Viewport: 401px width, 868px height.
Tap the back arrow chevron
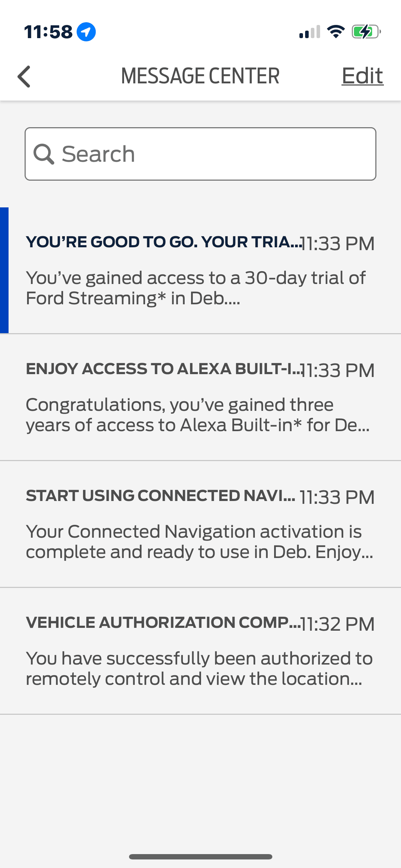coord(24,76)
